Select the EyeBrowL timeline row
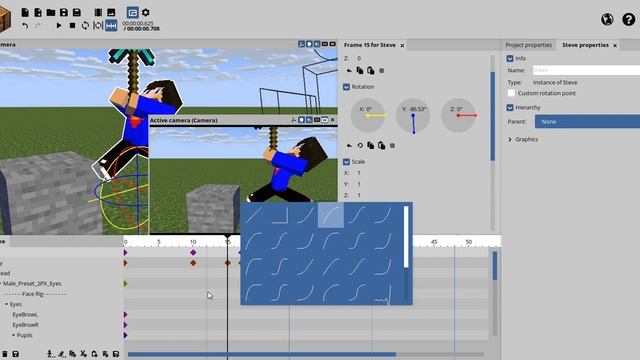The height and width of the screenshot is (360, 640). pyautogui.click(x=25, y=315)
